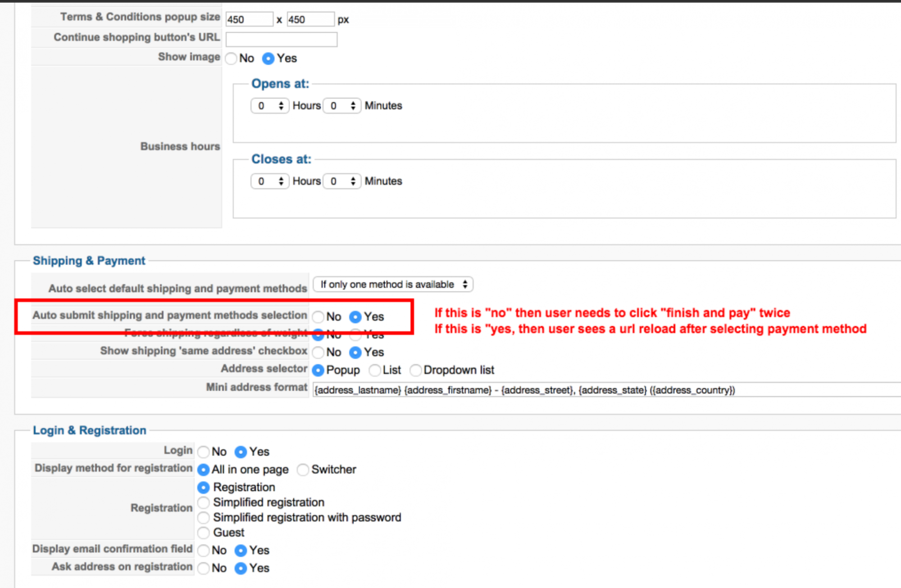The image size is (901, 588).
Task: Choose List as Address selector
Action: tap(375, 371)
